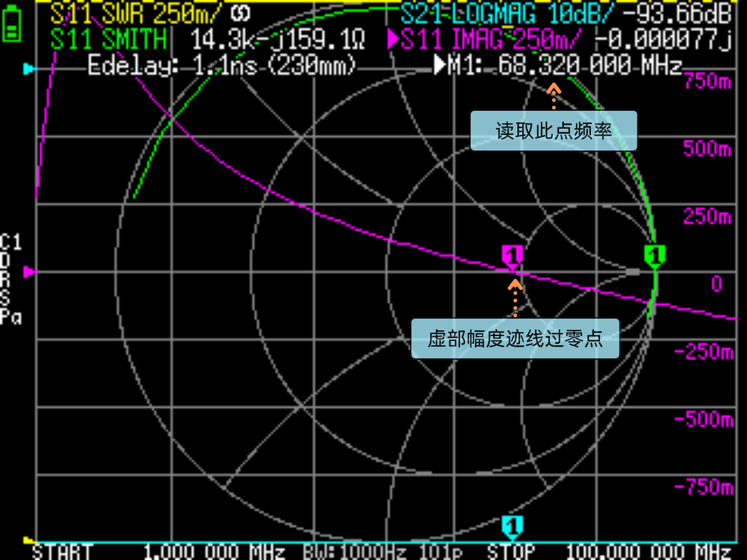Tap the START label
Viewport: 747px width, 560px height.
62,552
